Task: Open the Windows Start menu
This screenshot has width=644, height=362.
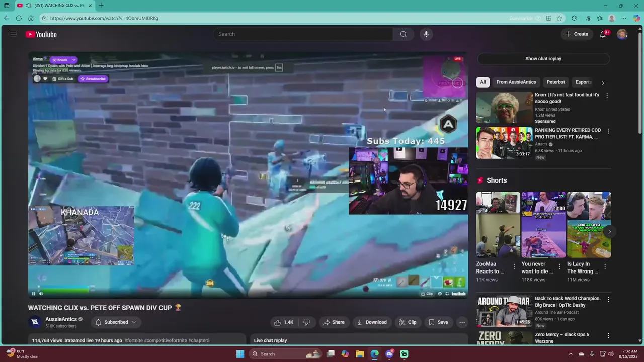Action: coord(240,354)
